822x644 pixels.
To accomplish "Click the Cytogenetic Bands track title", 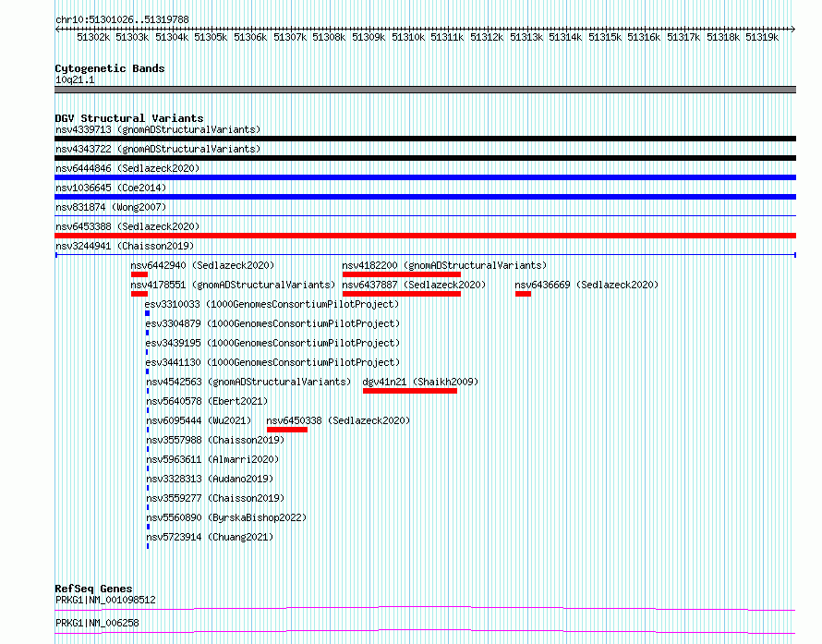I will point(110,68).
